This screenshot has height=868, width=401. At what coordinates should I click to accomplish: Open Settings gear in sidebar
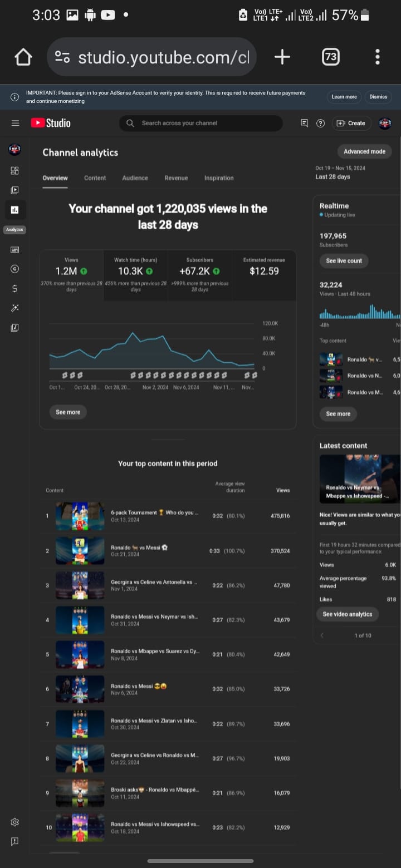point(15,822)
